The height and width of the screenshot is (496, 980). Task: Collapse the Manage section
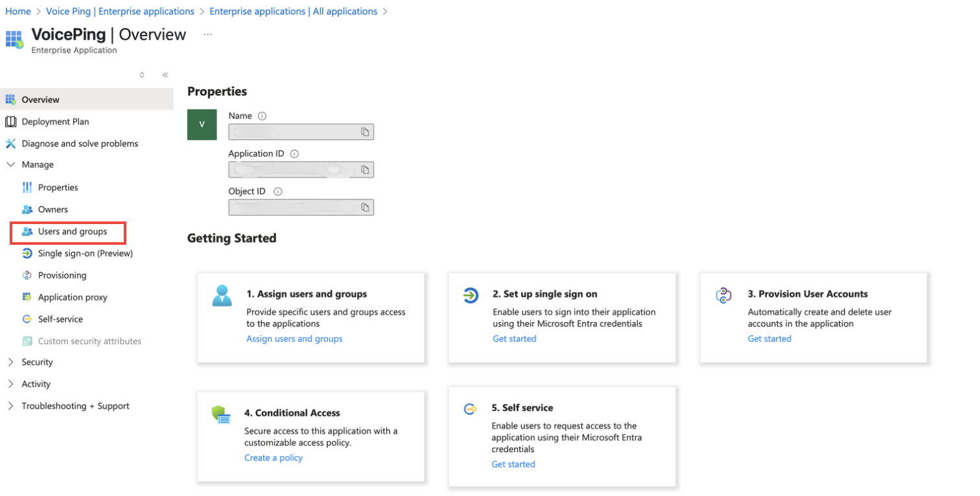tap(10, 165)
